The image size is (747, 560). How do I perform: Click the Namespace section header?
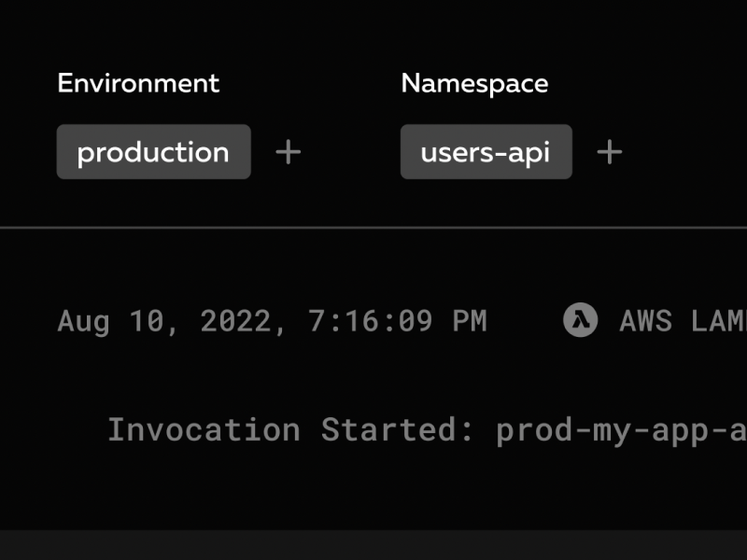click(474, 83)
